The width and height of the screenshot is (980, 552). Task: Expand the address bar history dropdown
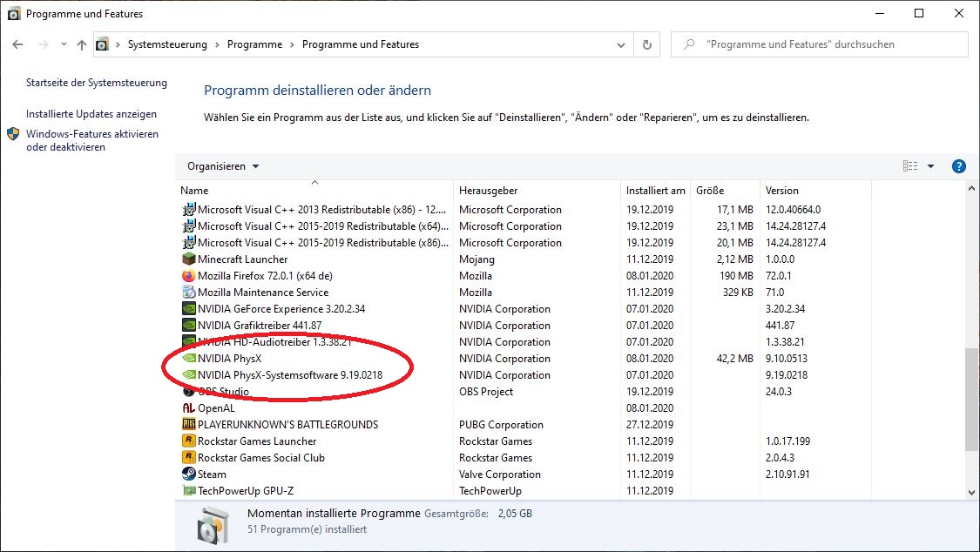tap(620, 45)
